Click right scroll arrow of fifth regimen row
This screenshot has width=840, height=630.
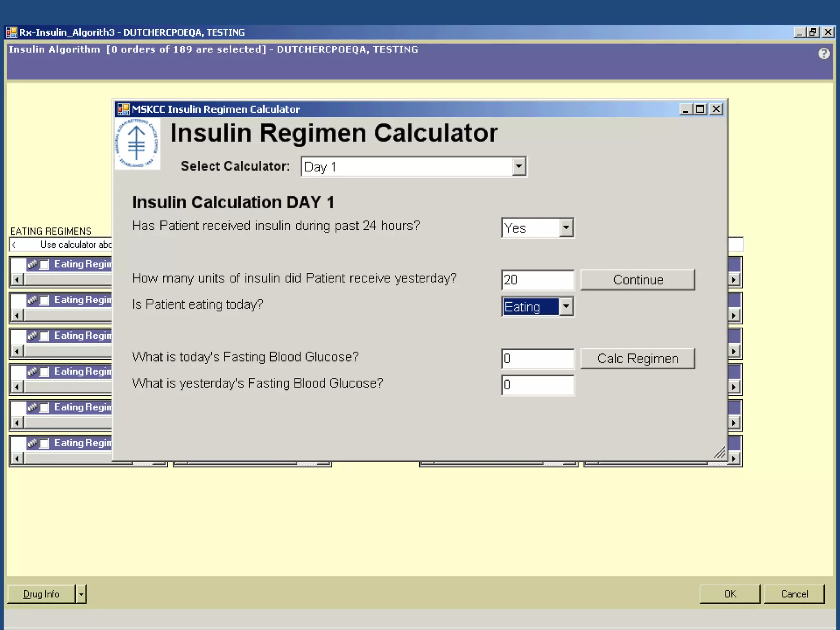734,422
